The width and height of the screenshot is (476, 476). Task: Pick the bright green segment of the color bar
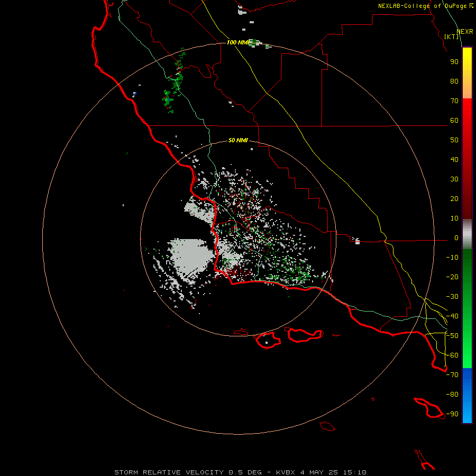467,349
